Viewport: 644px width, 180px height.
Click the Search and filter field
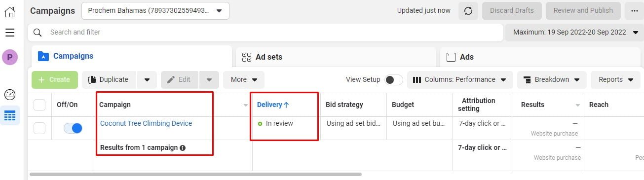[265, 33]
